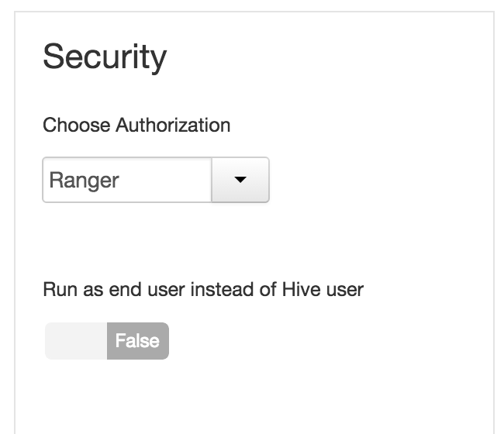Click the word Authorization in the label
The image size is (504, 434).
coord(173,125)
